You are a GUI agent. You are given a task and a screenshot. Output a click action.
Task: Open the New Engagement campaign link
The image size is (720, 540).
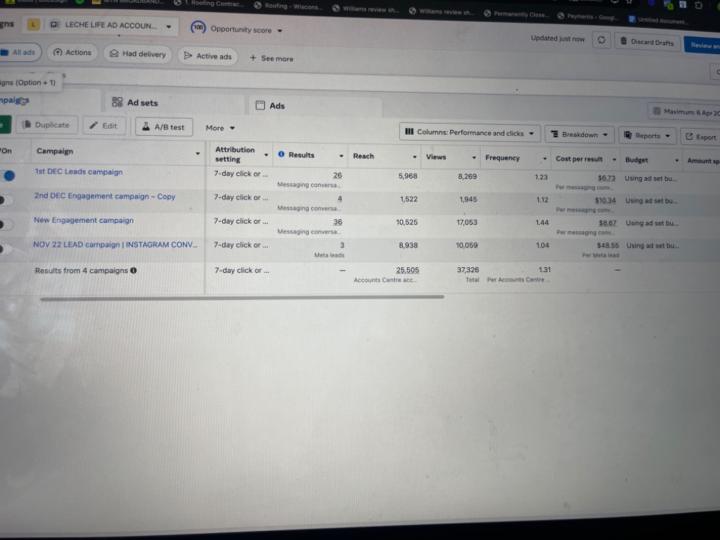tap(84, 220)
